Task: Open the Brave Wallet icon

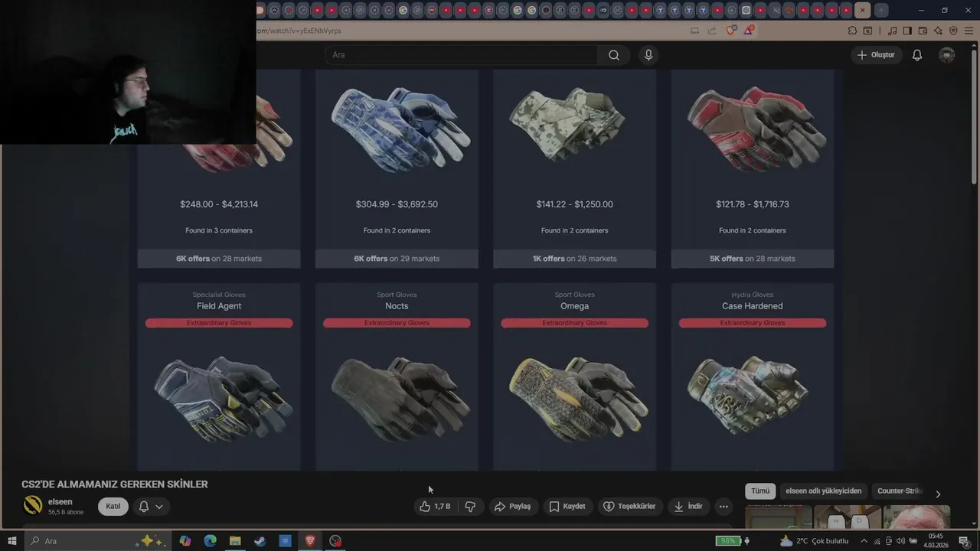Action: (923, 31)
